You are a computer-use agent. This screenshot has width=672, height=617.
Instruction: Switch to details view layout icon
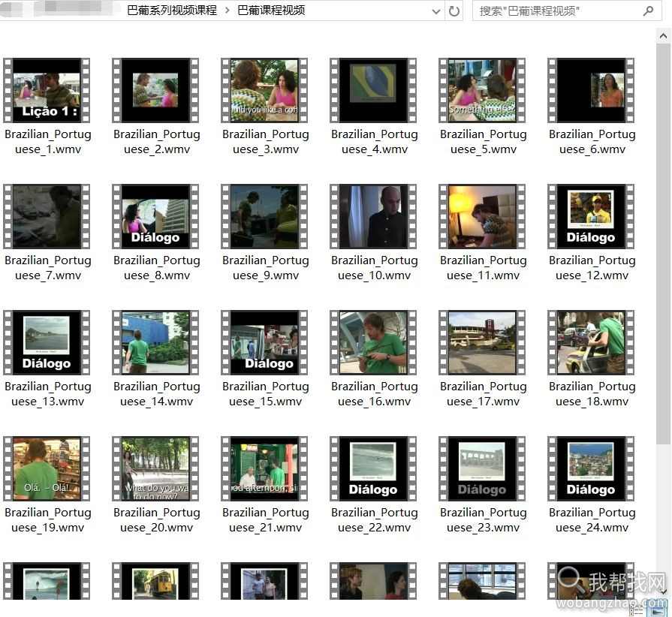coord(637,610)
